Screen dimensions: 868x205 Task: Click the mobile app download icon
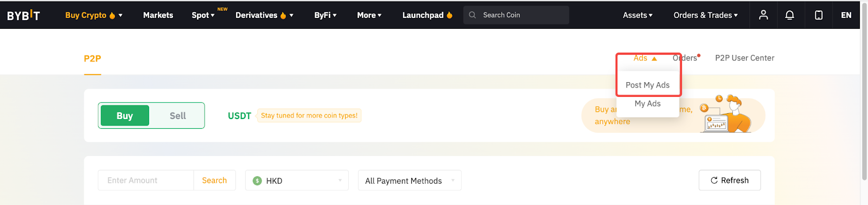coord(819,15)
